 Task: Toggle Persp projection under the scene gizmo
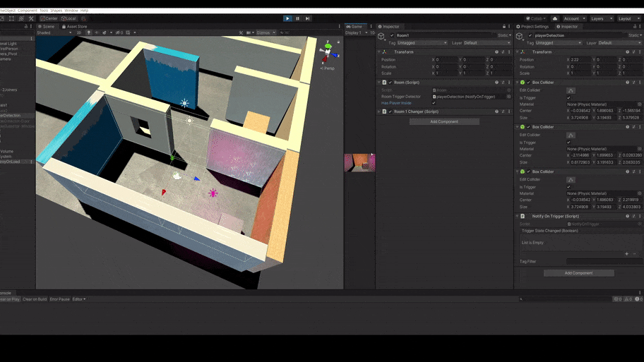(x=328, y=68)
